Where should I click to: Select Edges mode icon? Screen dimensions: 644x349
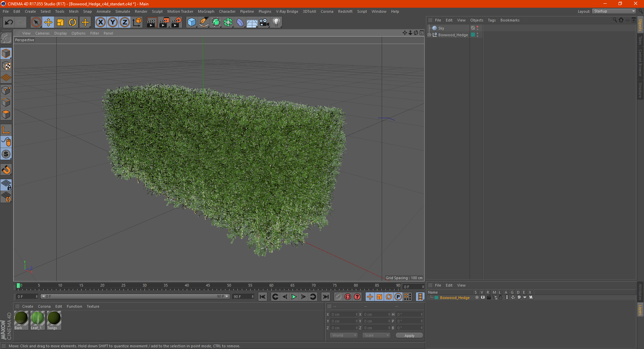(6, 102)
